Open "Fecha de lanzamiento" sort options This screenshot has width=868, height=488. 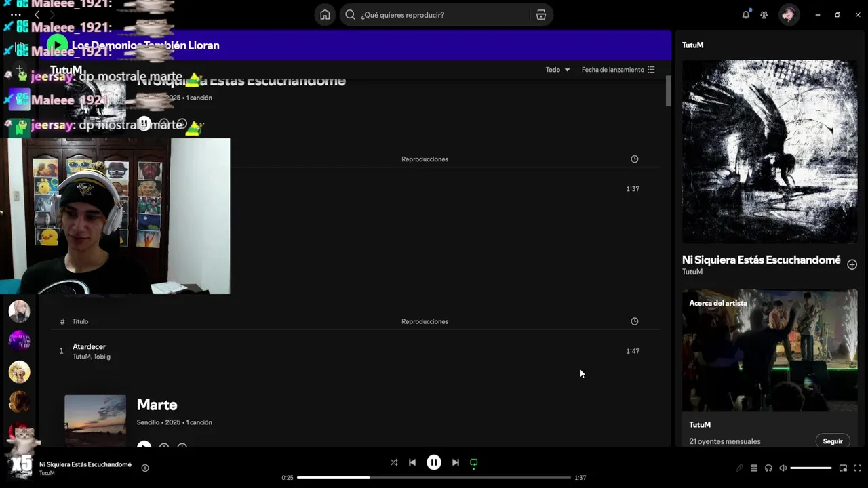[x=618, y=70]
